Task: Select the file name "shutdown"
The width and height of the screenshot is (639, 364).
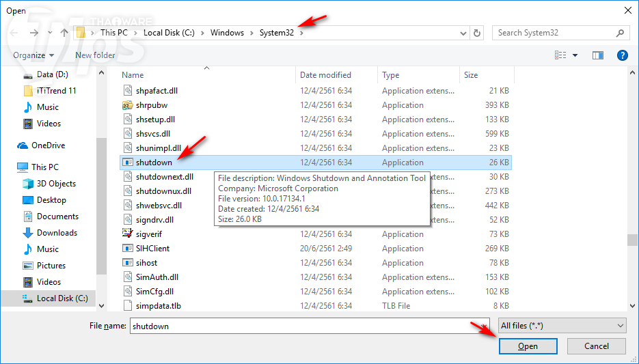Action: tap(154, 163)
